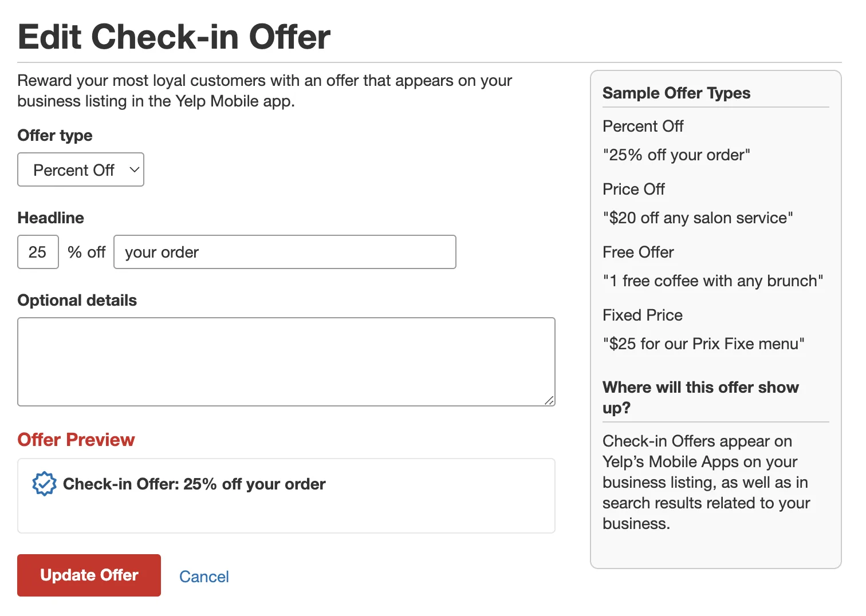Screen dimensions: 866x616
Task: Click the Sample Offer Types heading
Action: 676,93
